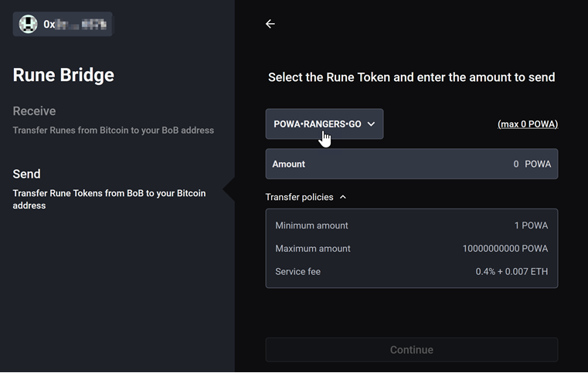
Task: Click the (max 0 POWA) link
Action: click(528, 124)
